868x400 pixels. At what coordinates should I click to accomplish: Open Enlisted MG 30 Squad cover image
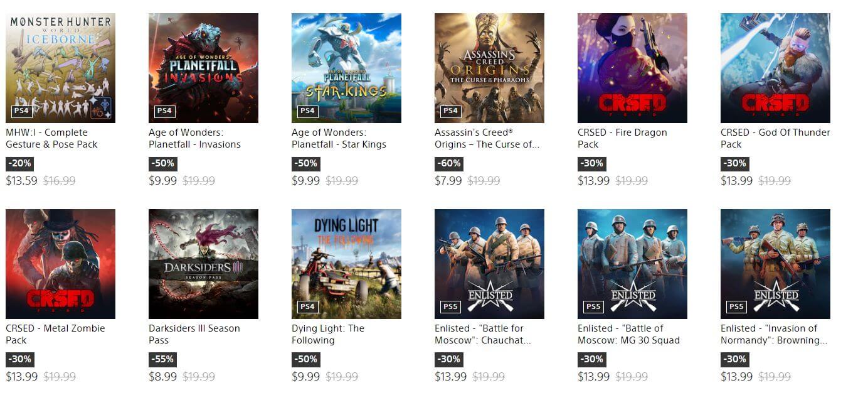(632, 264)
